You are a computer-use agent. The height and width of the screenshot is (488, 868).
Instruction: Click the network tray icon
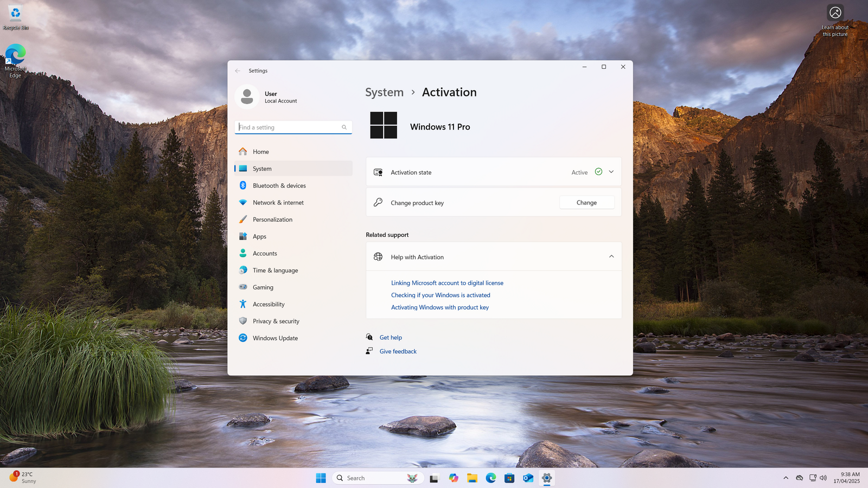813,478
